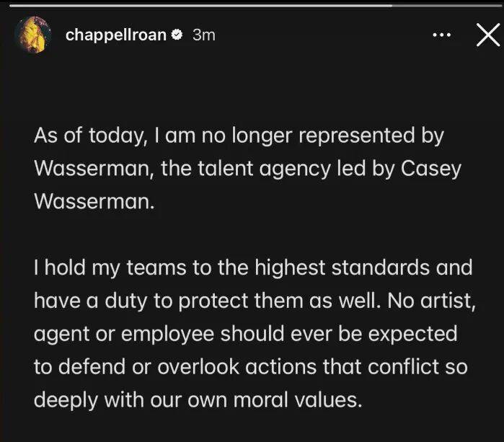This screenshot has height=442, width=504.
Task: Click the standalone "Wasserman." ending the first paragraph
Action: pos(94,200)
